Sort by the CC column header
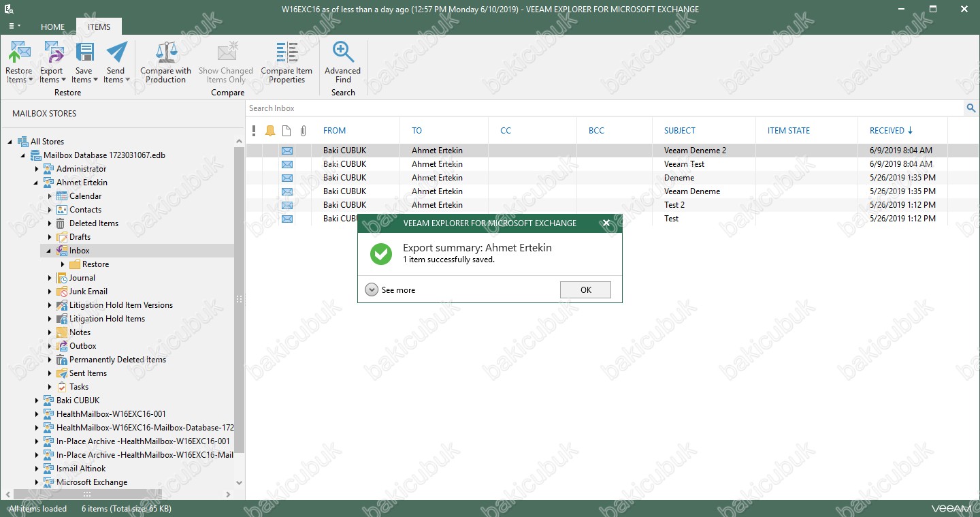The height and width of the screenshot is (517, 980). [x=506, y=131]
